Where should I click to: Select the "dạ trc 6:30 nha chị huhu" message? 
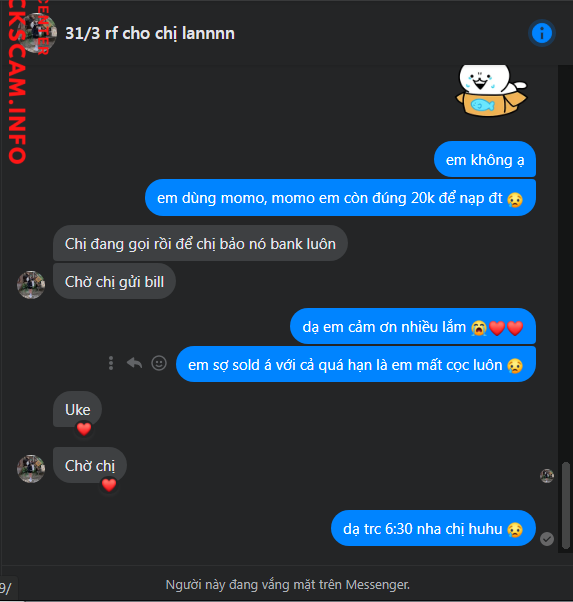point(433,528)
